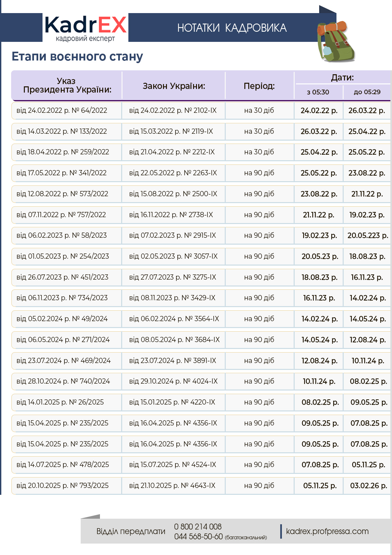Viewport: 392px width, 555px height.
Task: Click phone number 0 800 214 008
Action: coord(198,527)
